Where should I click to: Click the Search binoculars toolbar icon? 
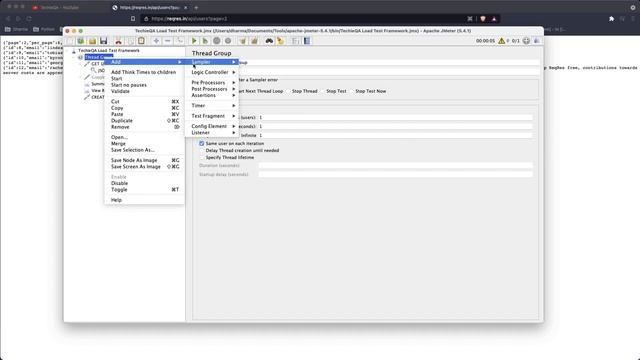pyautogui.click(x=269, y=41)
